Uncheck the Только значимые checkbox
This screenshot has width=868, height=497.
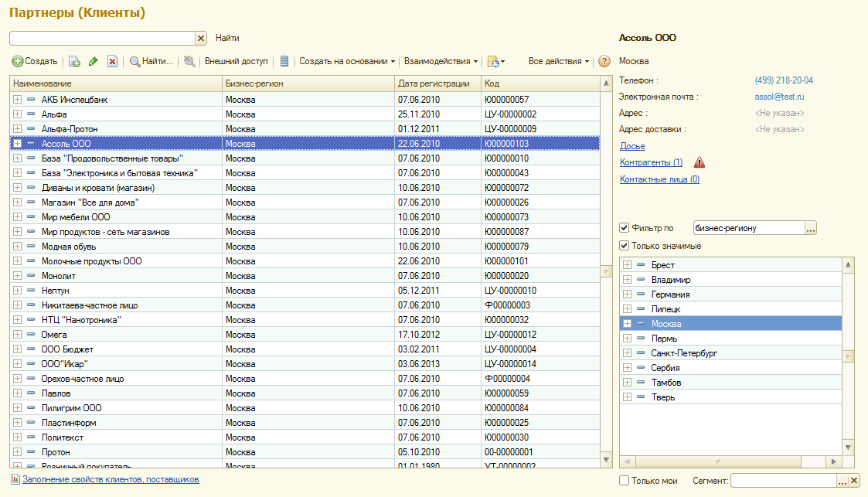point(625,246)
